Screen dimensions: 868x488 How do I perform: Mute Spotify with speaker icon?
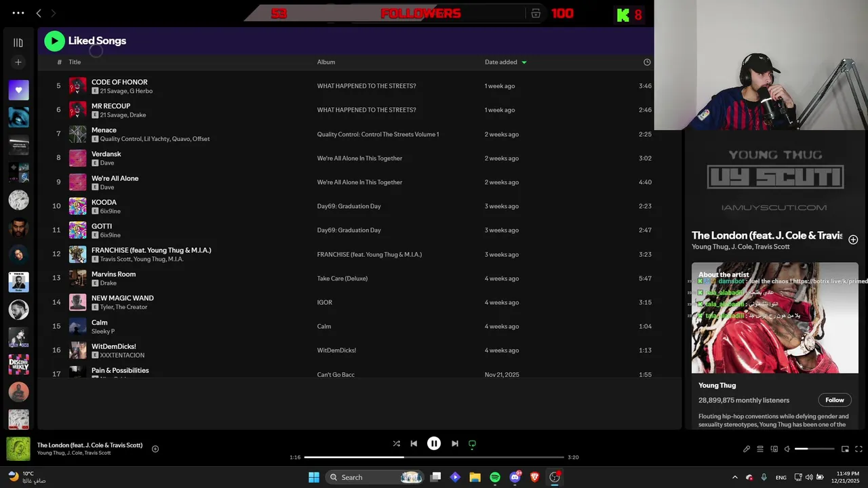tap(787, 449)
